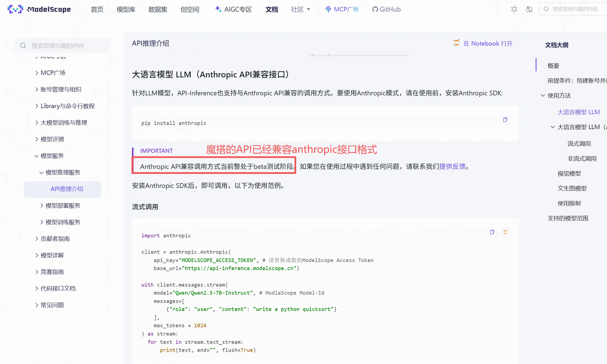
Task: Click the ModelScope logo icon
Action: tap(15, 9)
